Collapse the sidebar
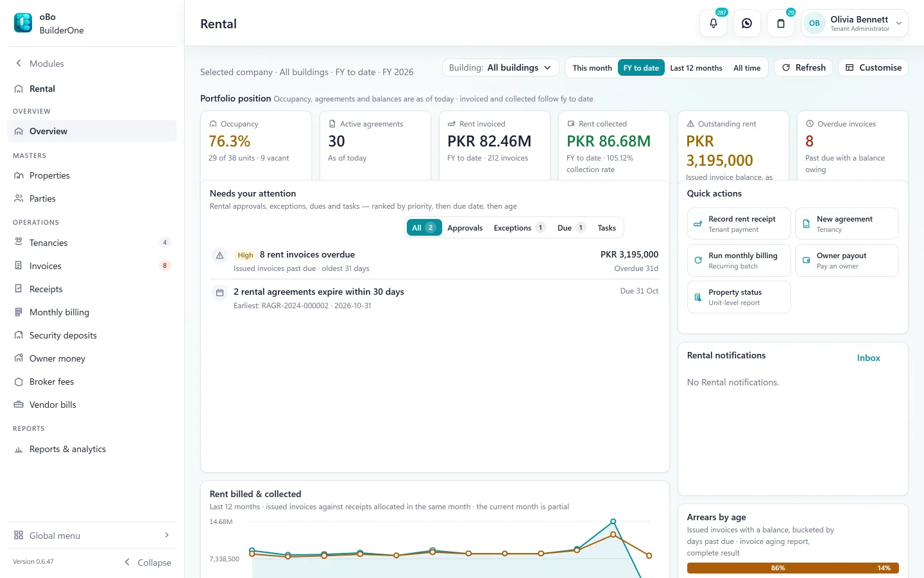This screenshot has width=924, height=578. click(148, 562)
